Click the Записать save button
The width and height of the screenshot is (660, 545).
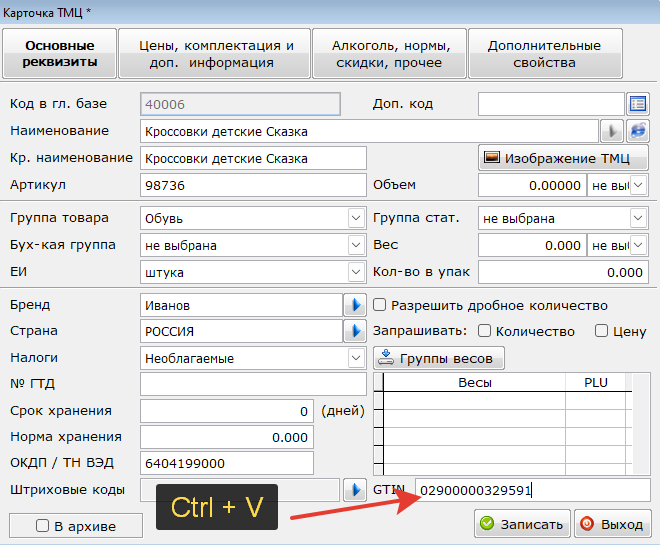pos(522,524)
